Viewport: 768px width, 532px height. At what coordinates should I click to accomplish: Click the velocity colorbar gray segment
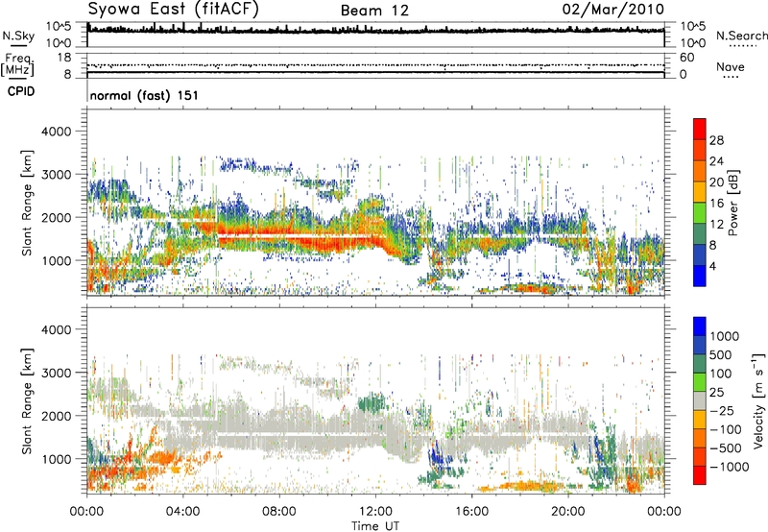(700, 401)
